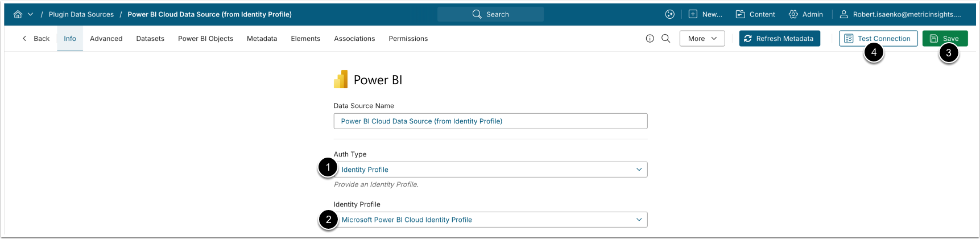980x239 pixels.
Task: Go to the Permissions tab
Action: pyautogui.click(x=408, y=39)
